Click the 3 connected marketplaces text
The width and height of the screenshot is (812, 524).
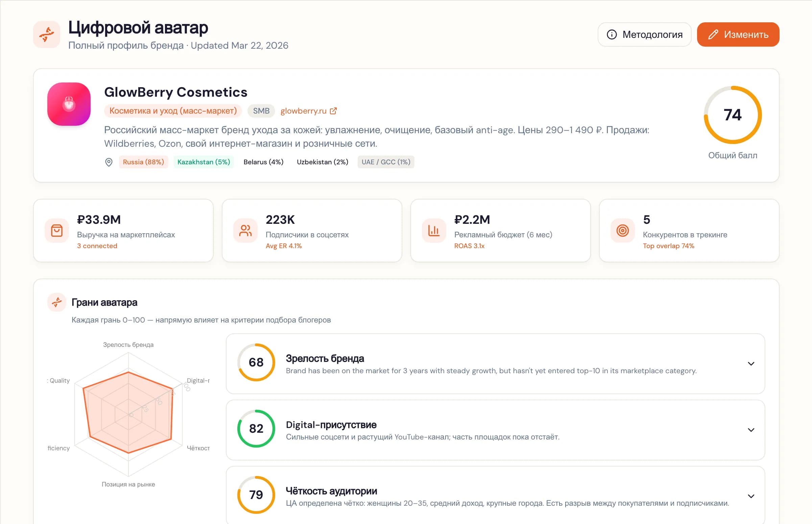coord(97,246)
